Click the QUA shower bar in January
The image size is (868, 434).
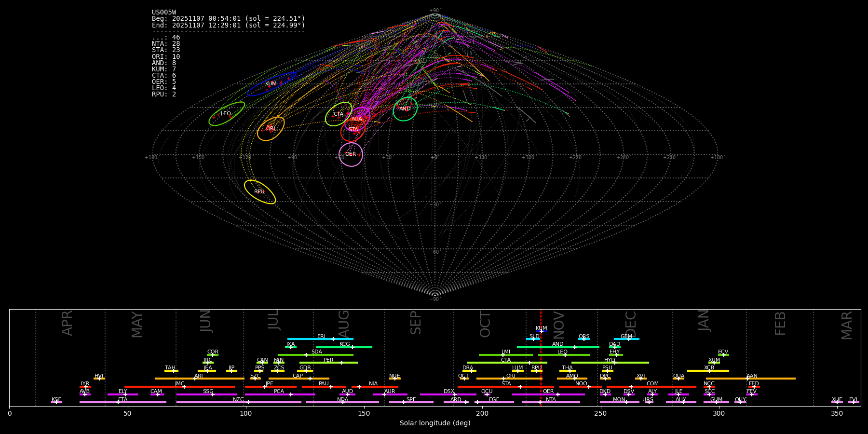click(678, 379)
